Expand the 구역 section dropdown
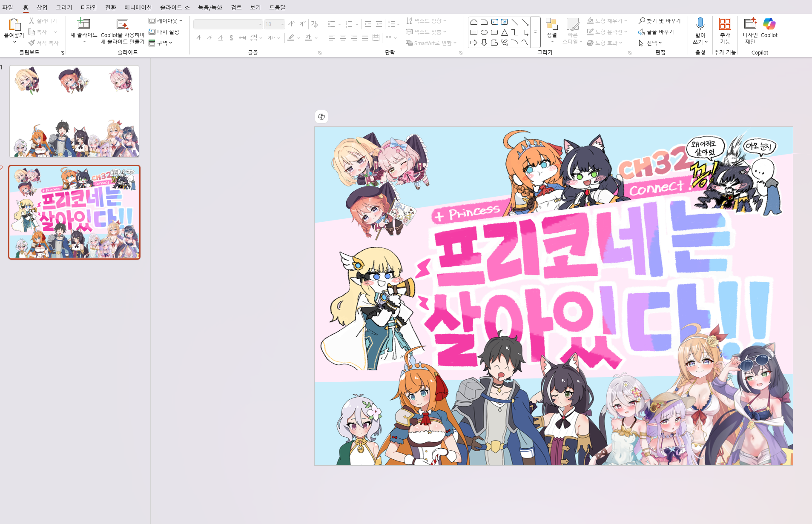This screenshot has width=812, height=524. pos(161,43)
